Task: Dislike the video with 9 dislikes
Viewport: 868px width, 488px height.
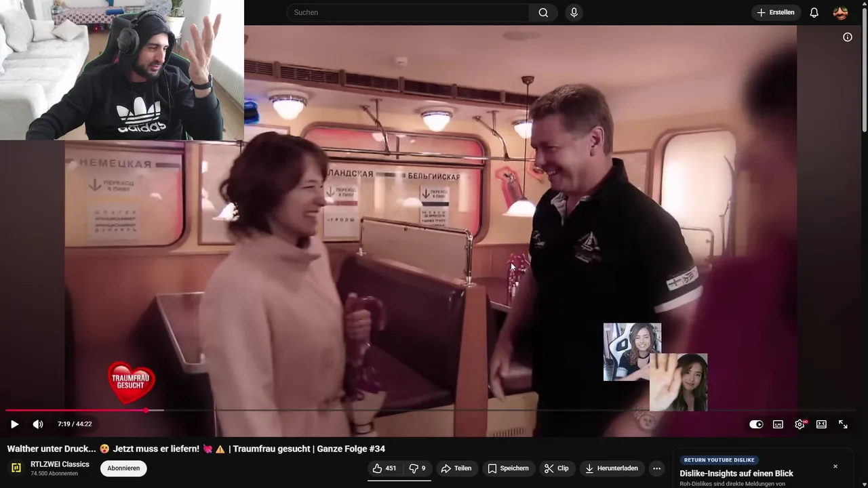Action: click(x=417, y=468)
